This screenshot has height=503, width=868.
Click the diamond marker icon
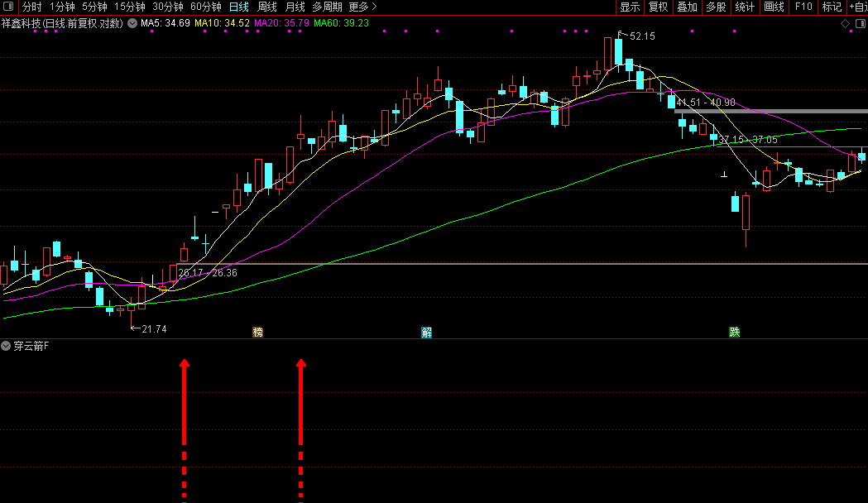[x=846, y=23]
